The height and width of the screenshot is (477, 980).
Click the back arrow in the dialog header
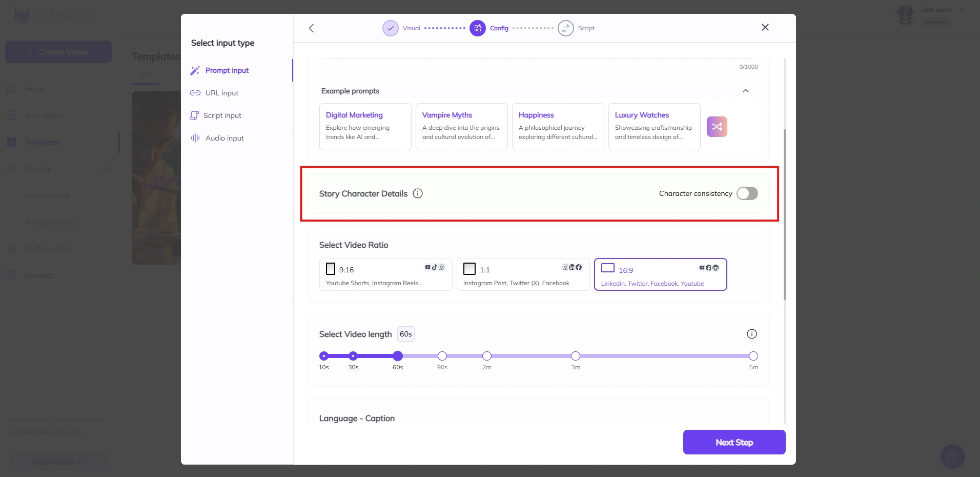pyautogui.click(x=311, y=28)
